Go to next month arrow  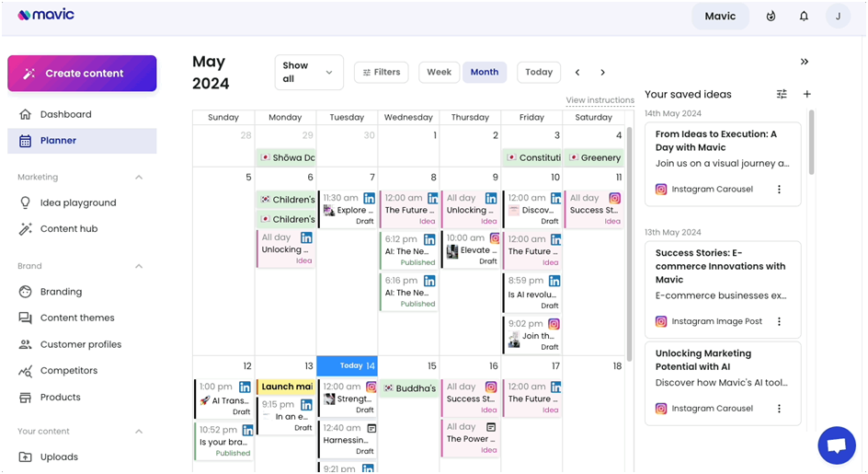coord(603,72)
